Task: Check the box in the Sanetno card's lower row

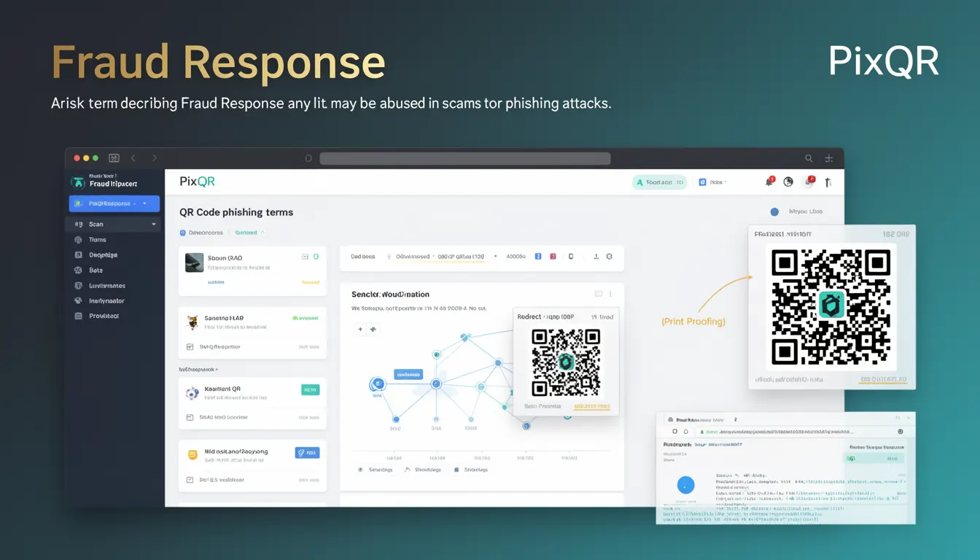Action: tap(190, 347)
